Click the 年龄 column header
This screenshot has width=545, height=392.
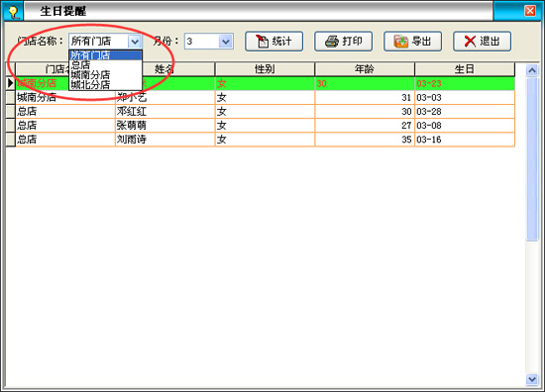click(x=365, y=69)
